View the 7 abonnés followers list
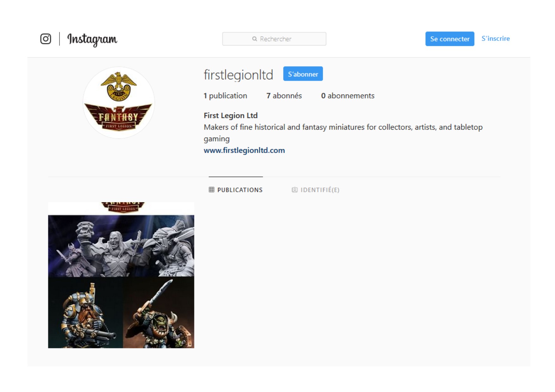Screen dimensions: 555x392 [284, 96]
